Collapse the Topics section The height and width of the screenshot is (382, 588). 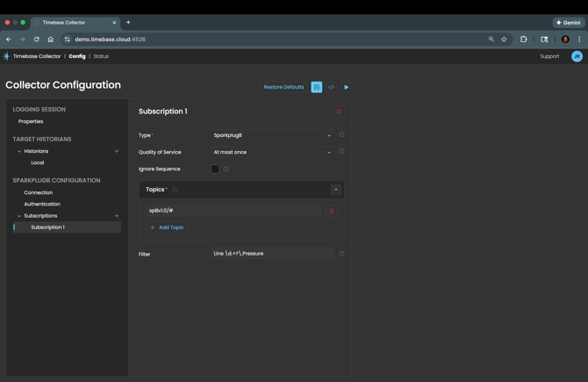335,190
